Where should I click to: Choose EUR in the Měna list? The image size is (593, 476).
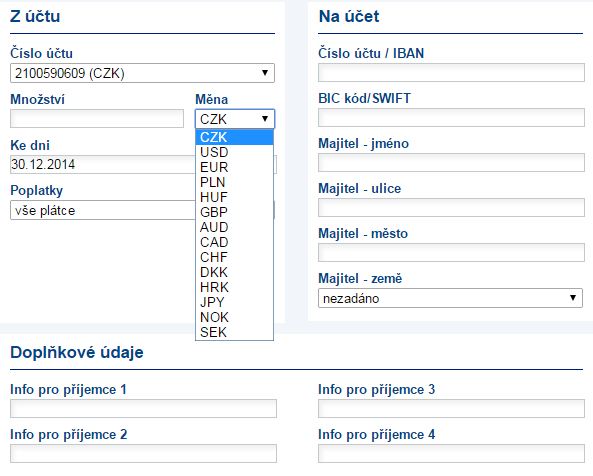234,167
